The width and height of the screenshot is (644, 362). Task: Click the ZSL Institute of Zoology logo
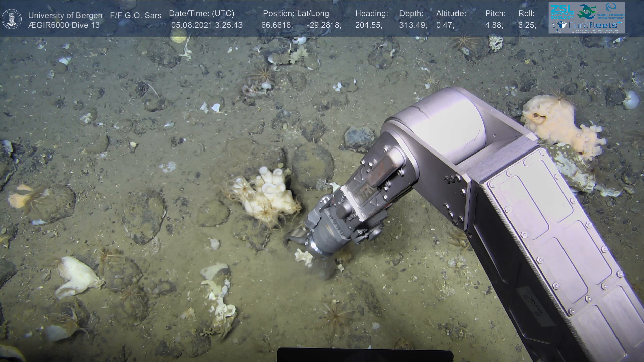562,11
